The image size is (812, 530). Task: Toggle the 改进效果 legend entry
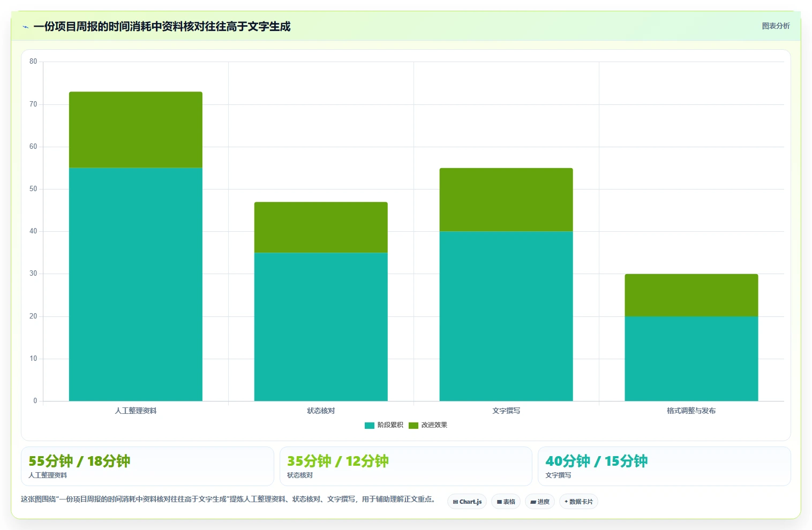pos(428,425)
